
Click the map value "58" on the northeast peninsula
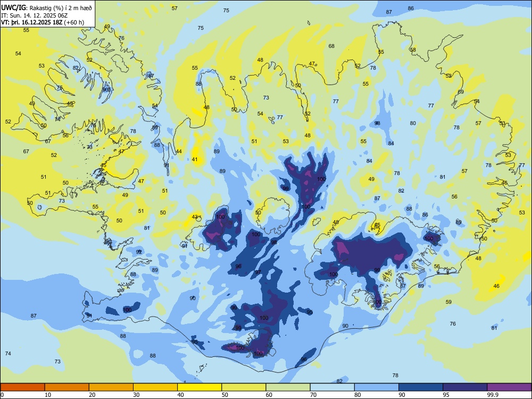(x=413, y=50)
